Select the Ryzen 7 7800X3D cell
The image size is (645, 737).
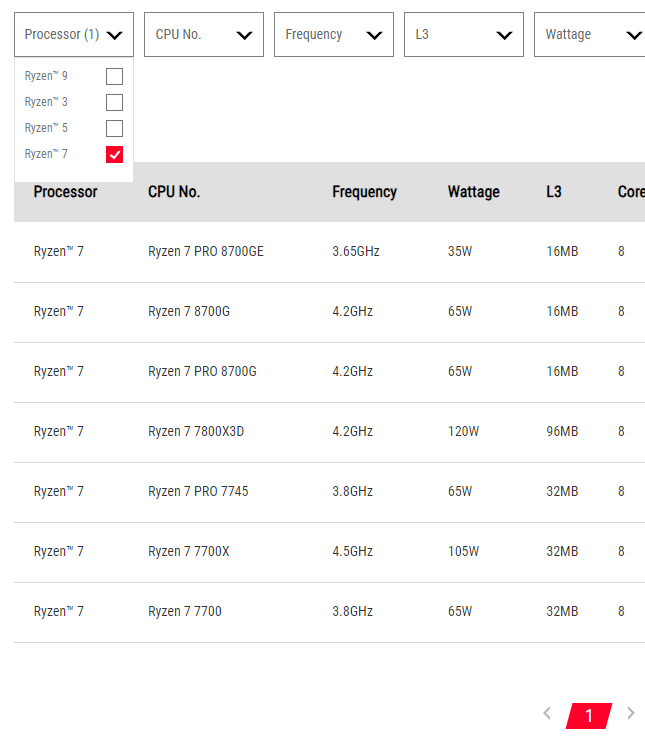coord(196,431)
